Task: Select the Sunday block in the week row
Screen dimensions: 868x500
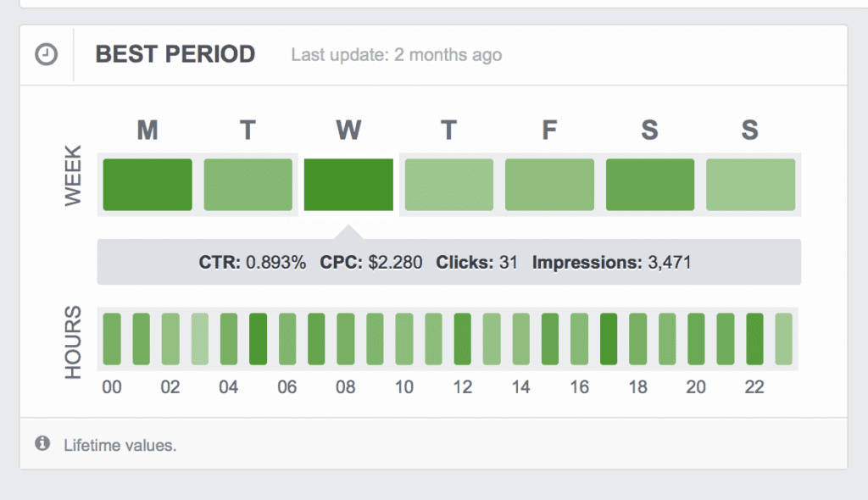Action: pyautogui.click(x=750, y=185)
